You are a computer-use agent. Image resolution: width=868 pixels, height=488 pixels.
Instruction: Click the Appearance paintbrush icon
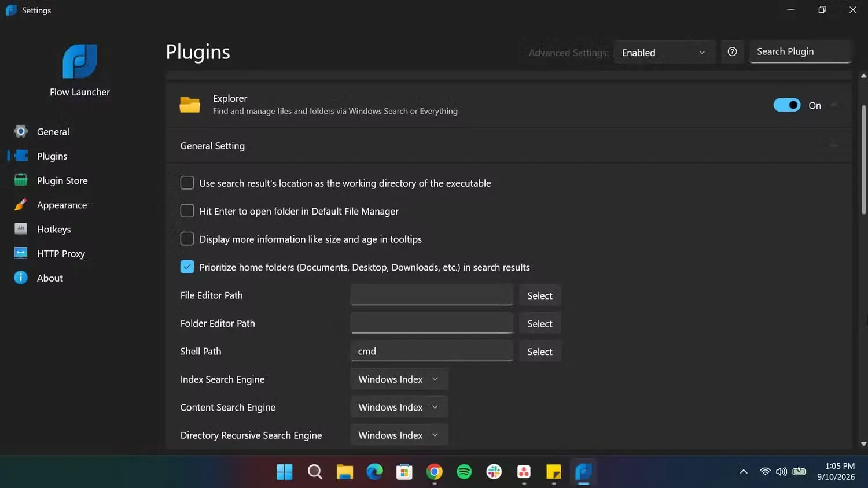tap(21, 204)
